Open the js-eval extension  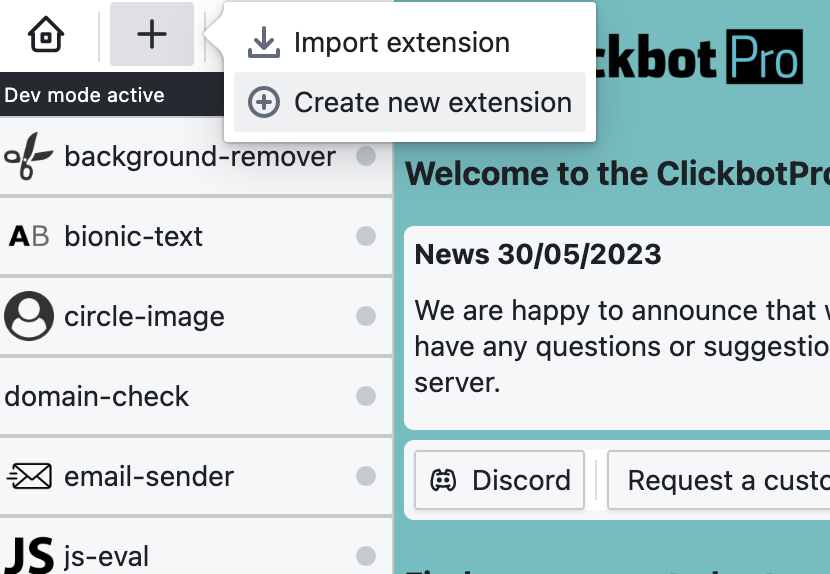click(x=196, y=546)
